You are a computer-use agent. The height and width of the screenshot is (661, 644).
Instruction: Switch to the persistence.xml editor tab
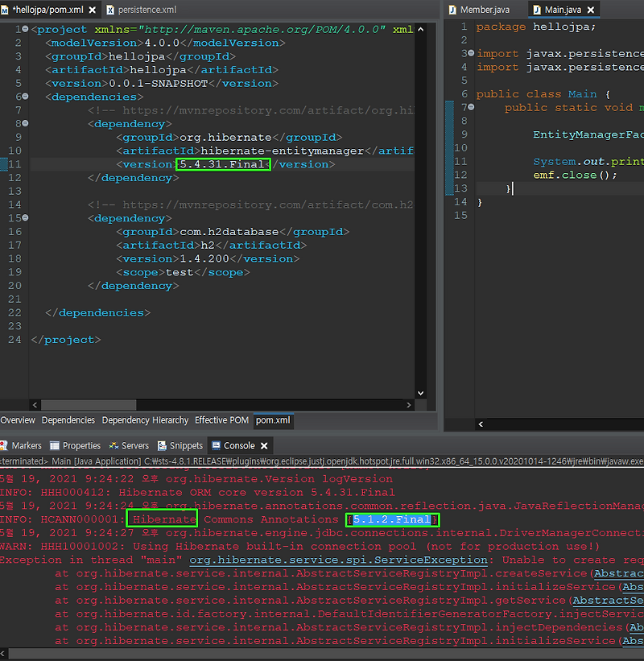(147, 10)
